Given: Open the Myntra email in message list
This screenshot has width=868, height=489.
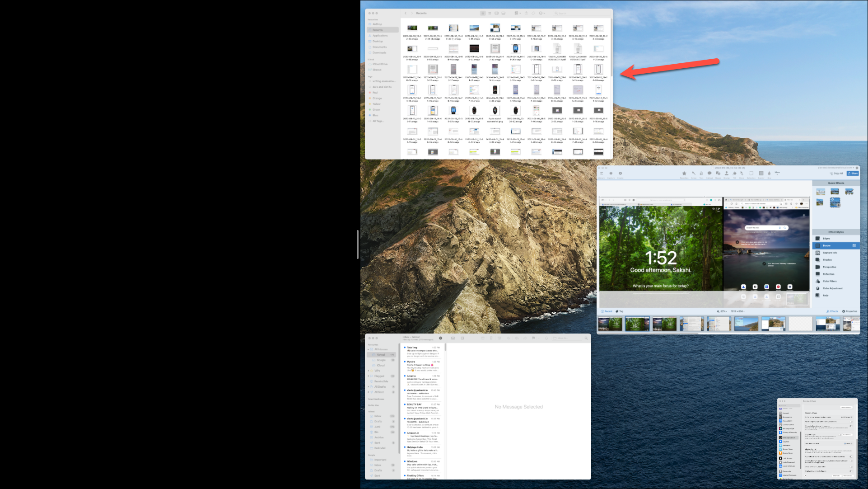Looking at the screenshot, I should [x=423, y=366].
